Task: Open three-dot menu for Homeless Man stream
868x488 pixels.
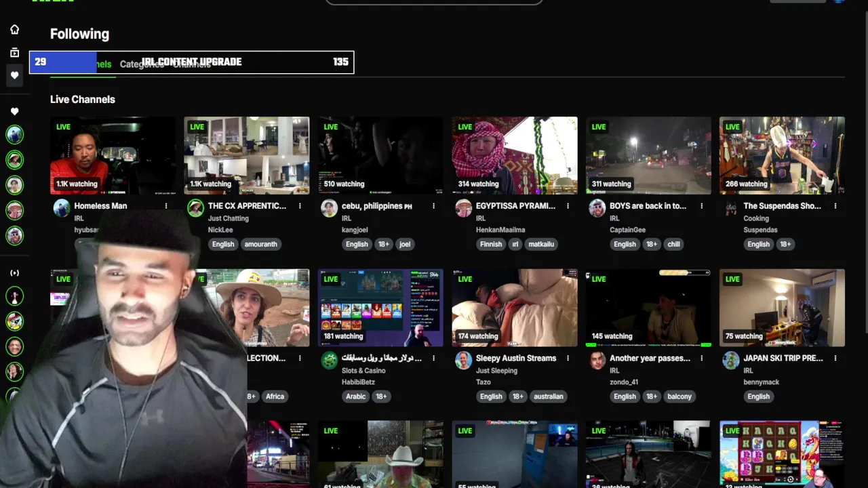Action: coord(165,206)
